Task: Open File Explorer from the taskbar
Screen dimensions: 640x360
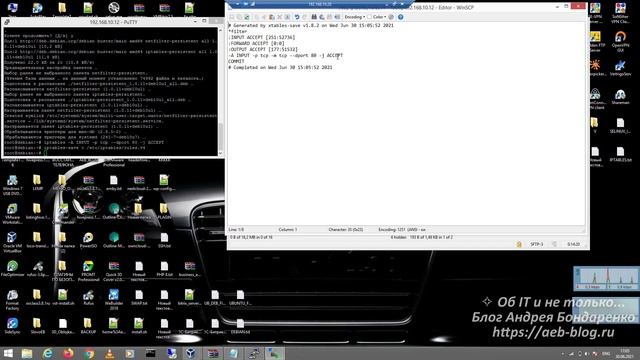Action: (27, 353)
